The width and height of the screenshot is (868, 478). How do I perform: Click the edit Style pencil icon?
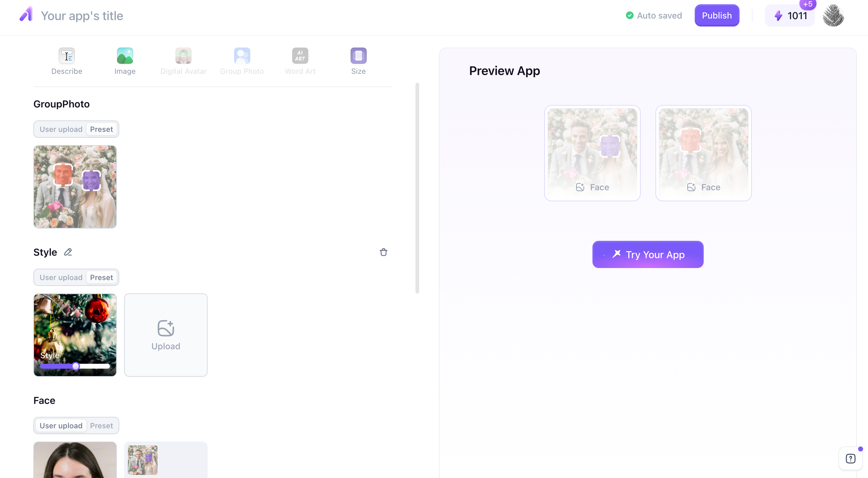point(68,252)
